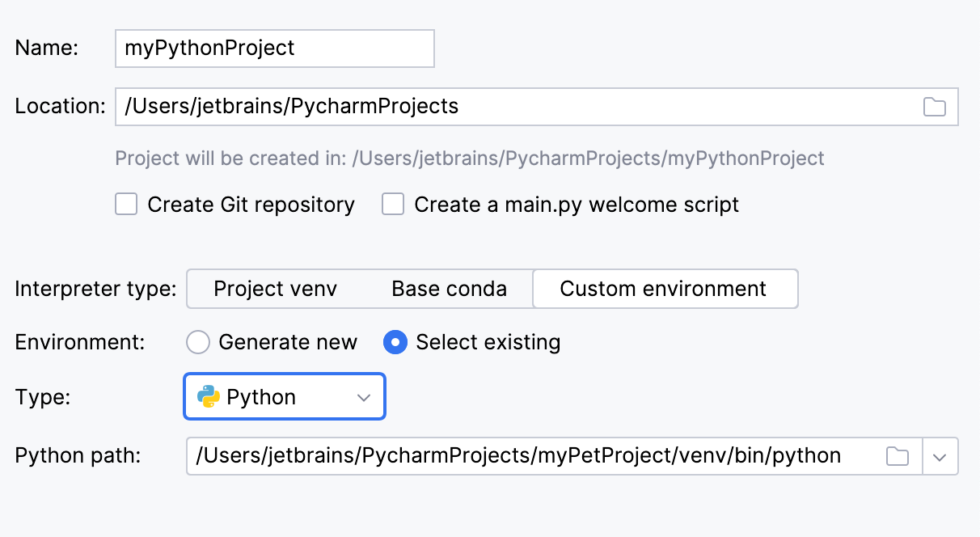Click the Python path label
Viewport: 980px width, 537px height.
coord(78,456)
